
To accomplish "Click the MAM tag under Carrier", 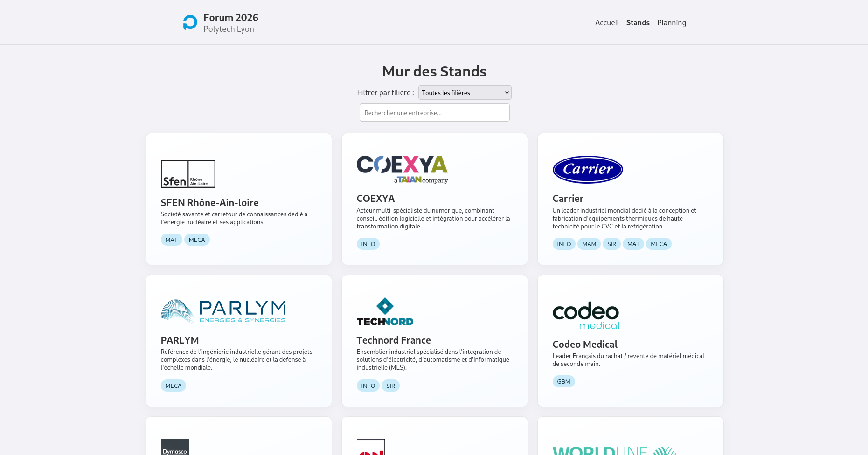I will click(x=589, y=243).
